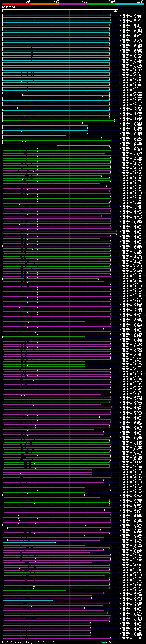Image resolution: width=146 pixels, height=644 pixels.
Task: Select label UniRef100_A6MZC6
Action: click(x=131, y=108)
